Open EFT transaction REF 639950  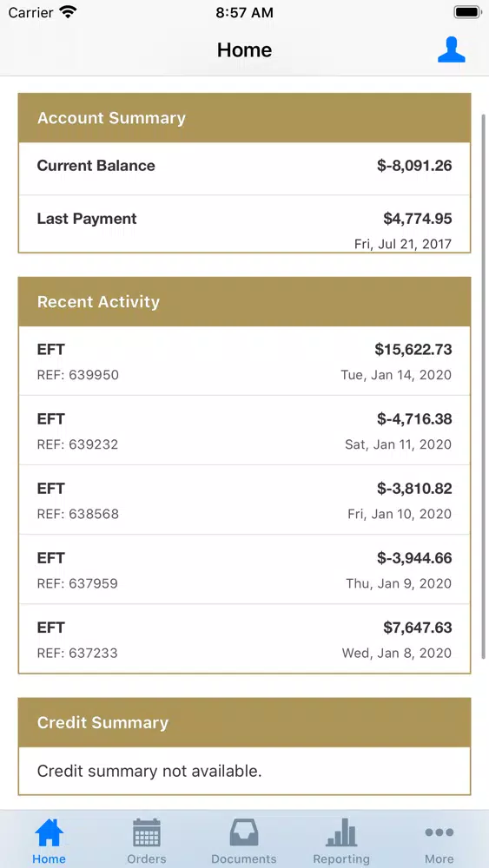click(x=244, y=361)
